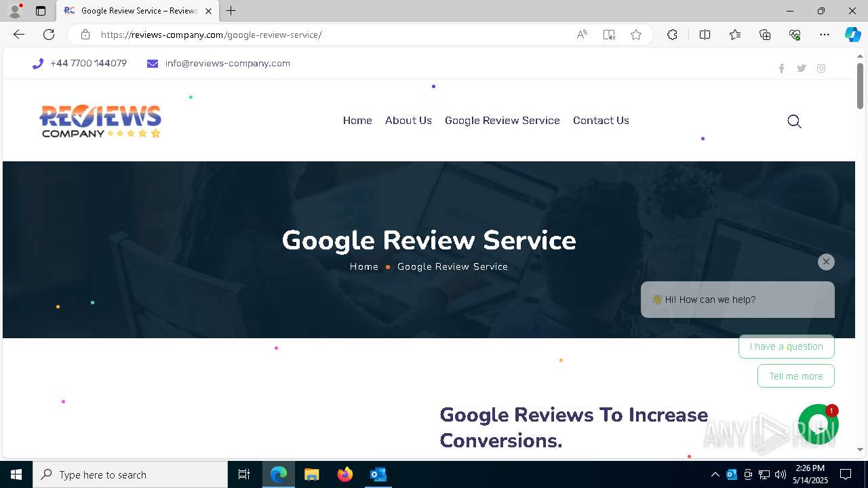Open the green chat widget bubble
Screen dimensions: 868x488
[x=818, y=424]
